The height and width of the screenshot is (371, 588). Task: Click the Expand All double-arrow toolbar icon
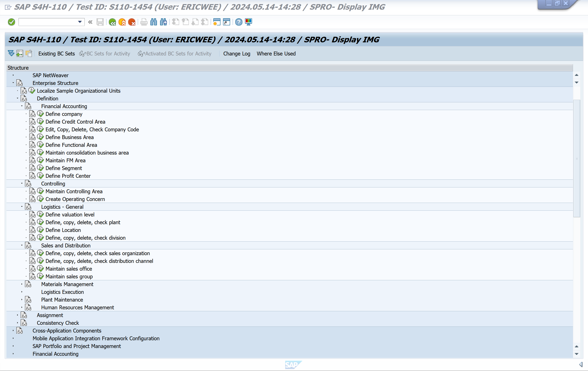pyautogui.click(x=11, y=54)
